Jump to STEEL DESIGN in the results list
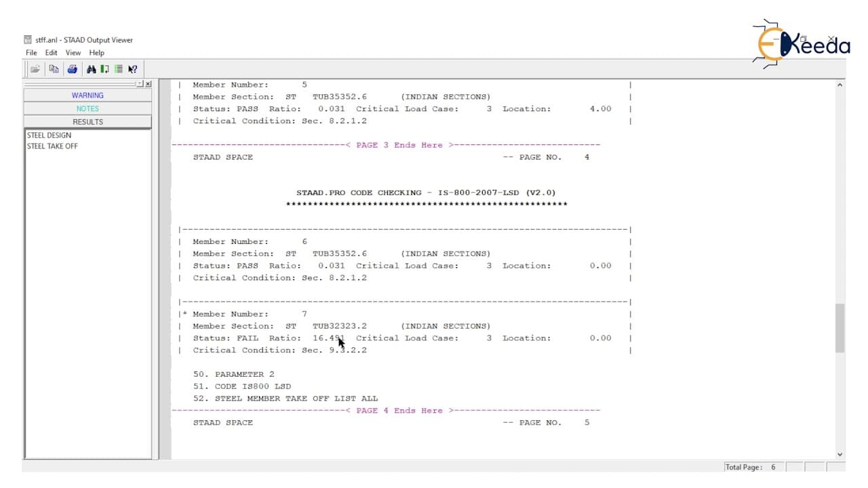Screen dimensions: 868x488 (x=49, y=136)
